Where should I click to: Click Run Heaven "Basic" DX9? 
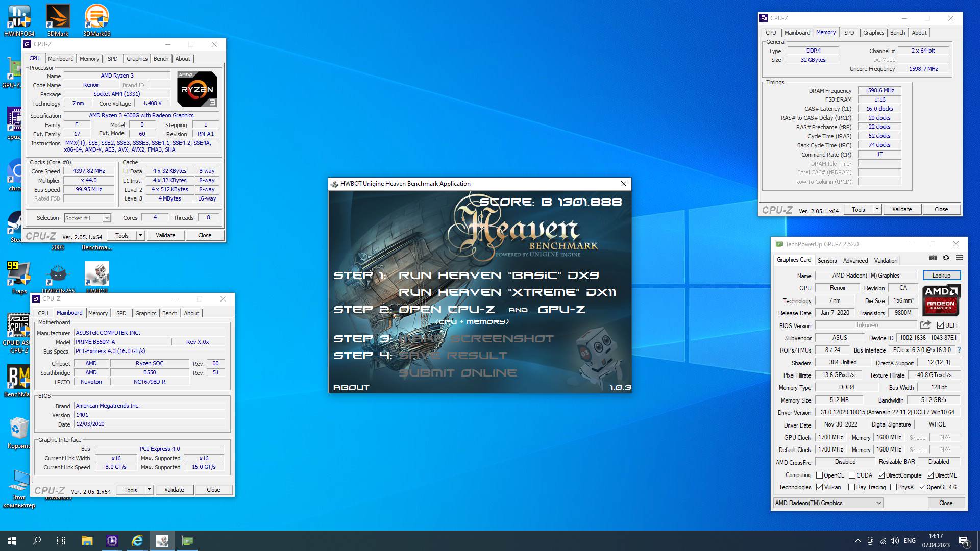499,275
